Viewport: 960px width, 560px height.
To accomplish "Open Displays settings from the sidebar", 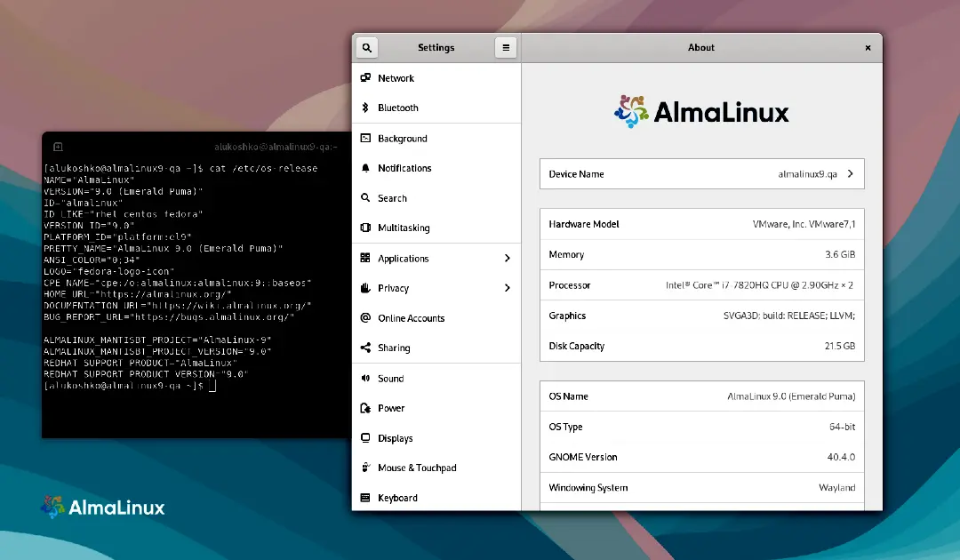I will [367, 437].
